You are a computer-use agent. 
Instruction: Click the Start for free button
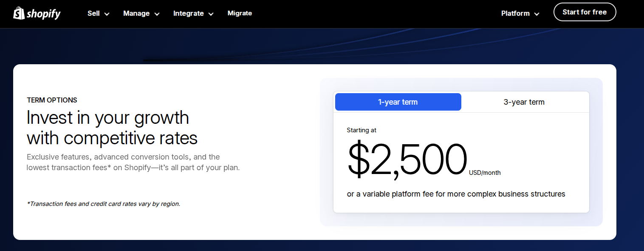(585, 12)
